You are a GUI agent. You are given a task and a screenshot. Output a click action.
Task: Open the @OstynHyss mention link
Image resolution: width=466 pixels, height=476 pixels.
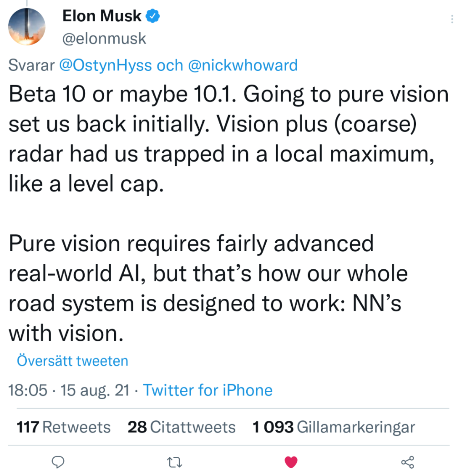coord(106,66)
